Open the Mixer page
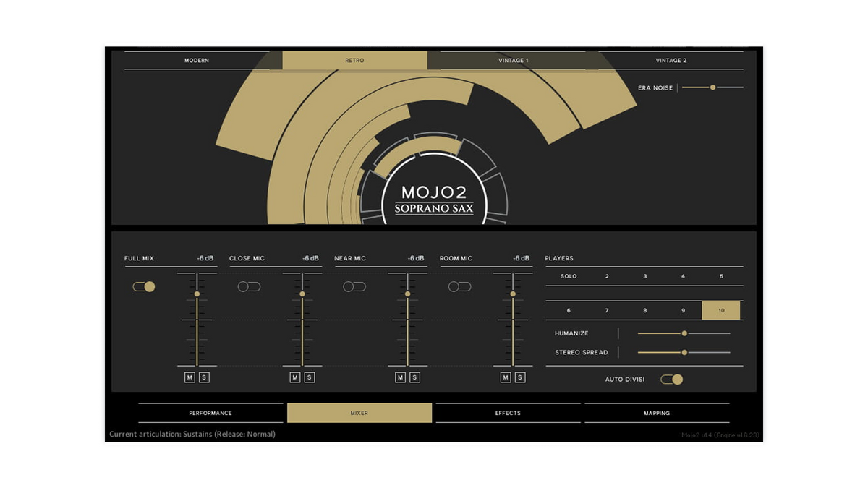Image resolution: width=868 pixels, height=488 pixels. 359,413
